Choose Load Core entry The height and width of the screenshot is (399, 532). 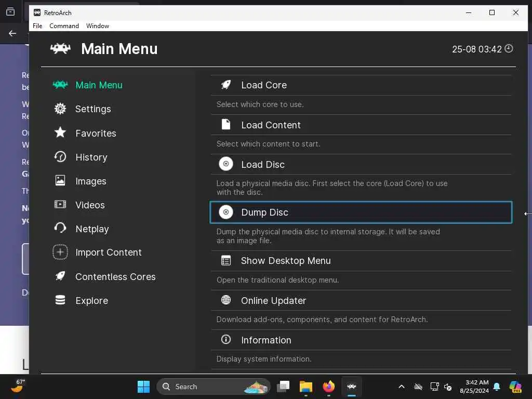(361, 85)
